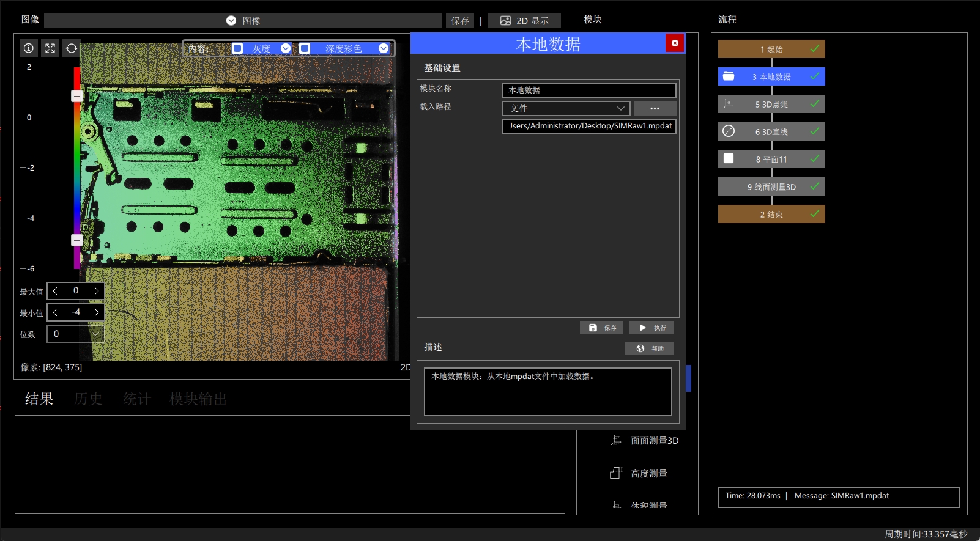Image resolution: width=980 pixels, height=541 pixels.
Task: Click the 帮助 help button
Action: click(x=649, y=348)
